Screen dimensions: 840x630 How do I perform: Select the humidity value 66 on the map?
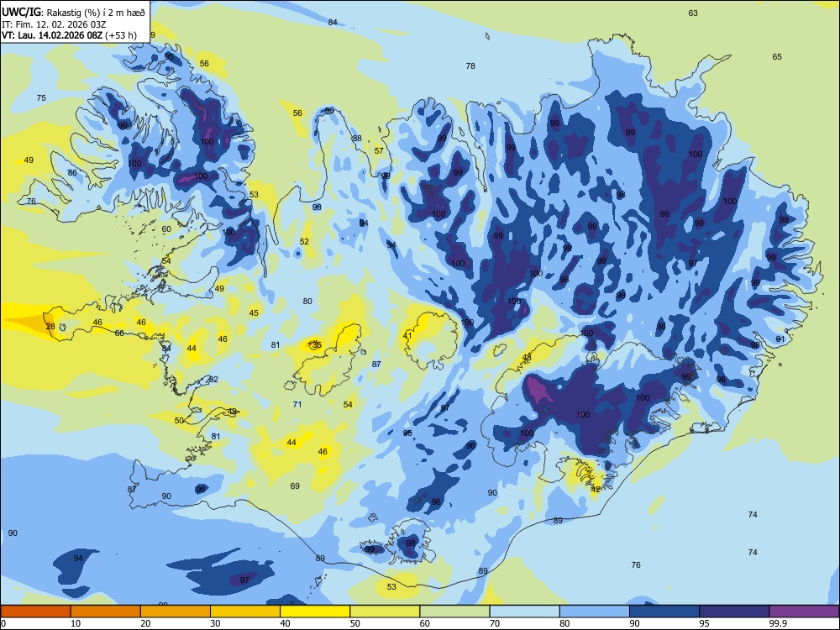coord(119,333)
